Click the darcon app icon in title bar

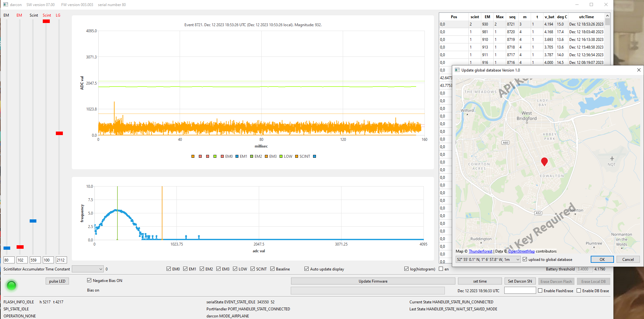[5, 4]
